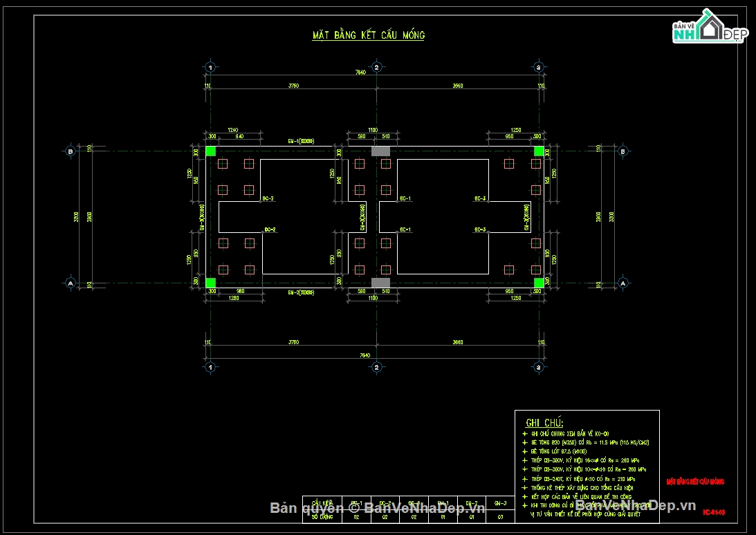Toggle the lower gray column marker near dimension 1100
Image resolution: width=756 pixels, height=535 pixels.
pyautogui.click(x=380, y=282)
